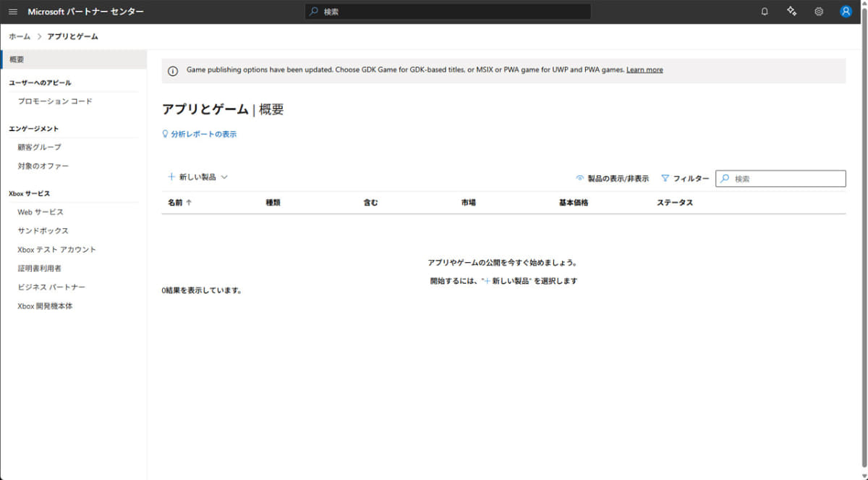Image resolution: width=868 pixels, height=480 pixels.
Task: Click the plus icon beside 新しい製品
Action: 171,177
